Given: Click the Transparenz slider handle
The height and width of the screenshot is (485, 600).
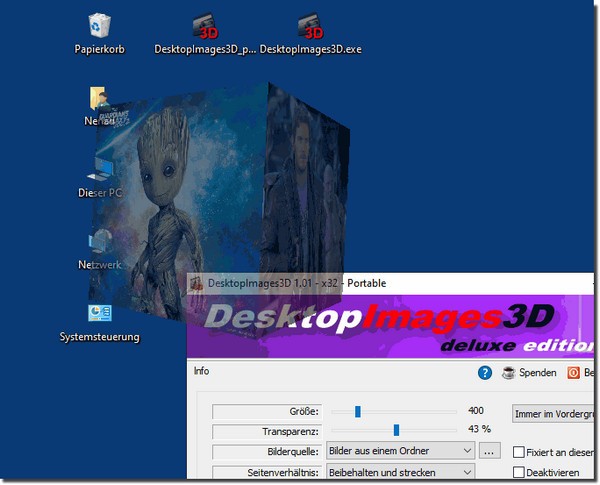Looking at the screenshot, I should (x=396, y=431).
